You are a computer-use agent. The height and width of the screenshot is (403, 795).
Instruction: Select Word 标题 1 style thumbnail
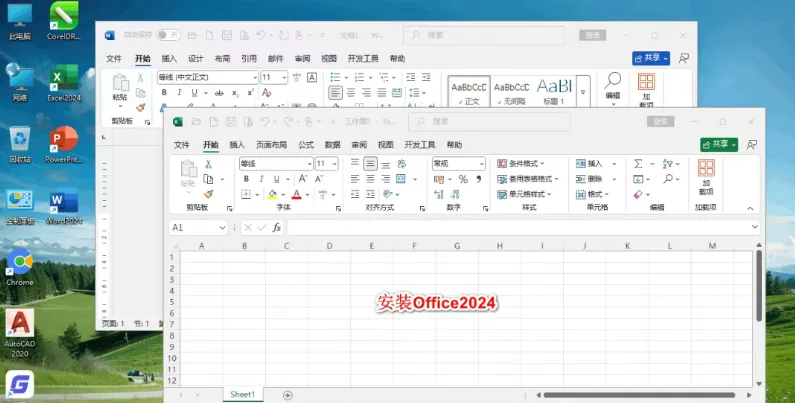554,91
